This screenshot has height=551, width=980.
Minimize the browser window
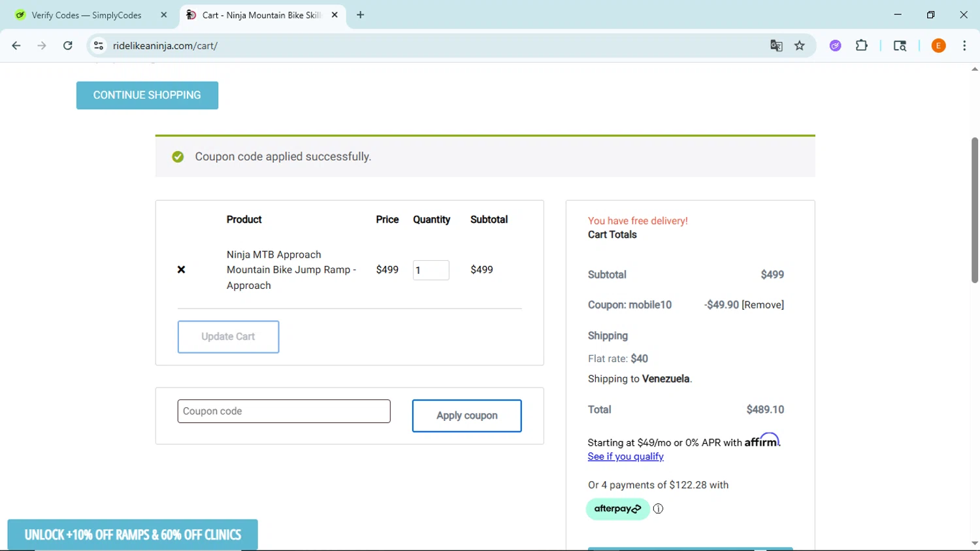point(898,14)
